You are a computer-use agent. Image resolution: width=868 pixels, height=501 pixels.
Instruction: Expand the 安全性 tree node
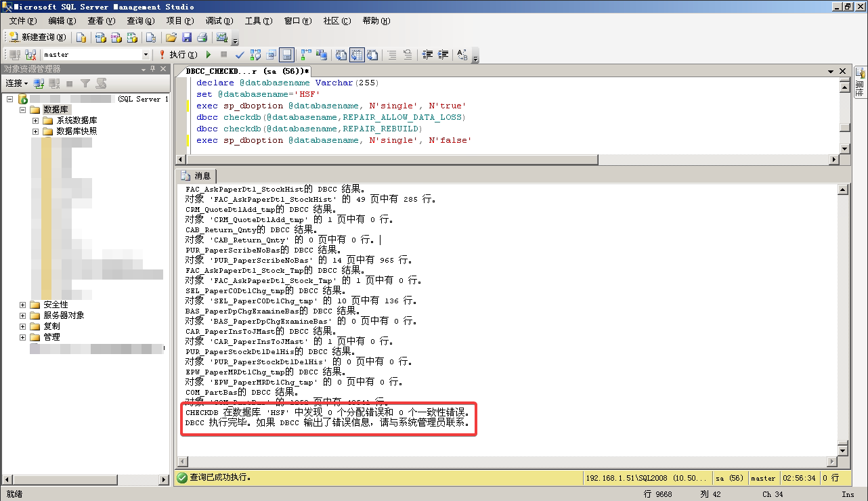23,305
